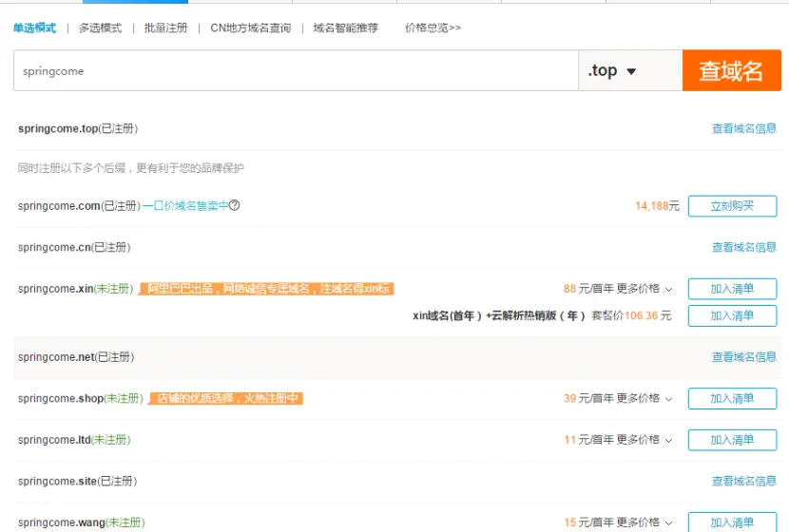This screenshot has width=789, height=532.
Task: Add springcome.shop to list
Action: tap(732, 399)
